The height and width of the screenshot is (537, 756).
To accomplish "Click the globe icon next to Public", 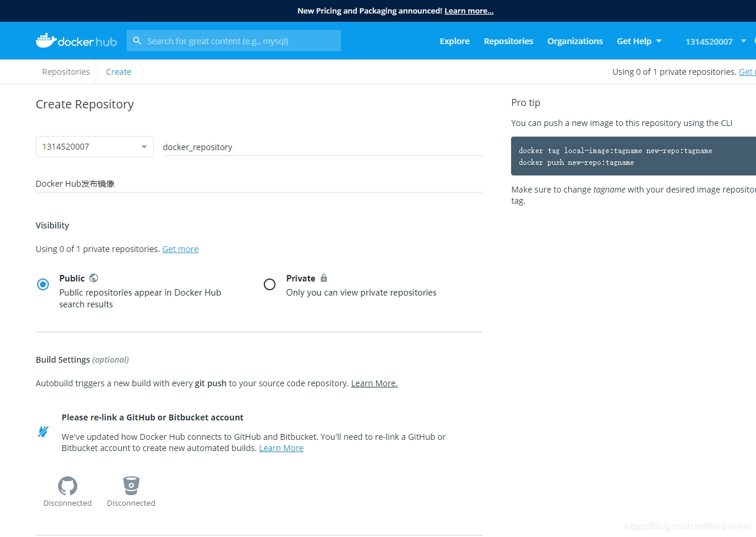I will 94,278.
